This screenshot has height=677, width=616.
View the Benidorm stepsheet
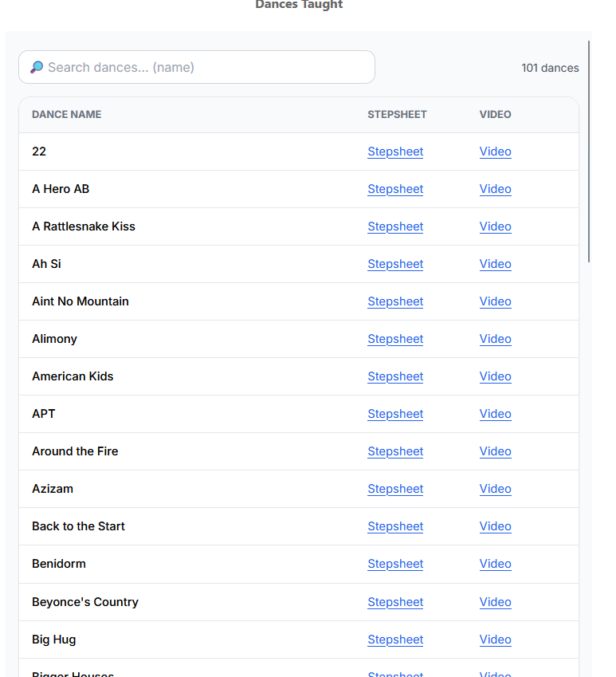[395, 564]
